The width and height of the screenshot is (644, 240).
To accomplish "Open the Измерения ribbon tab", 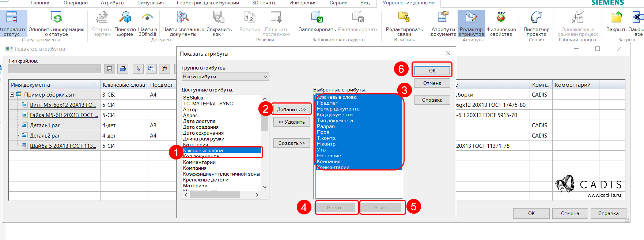I will coord(303,3).
